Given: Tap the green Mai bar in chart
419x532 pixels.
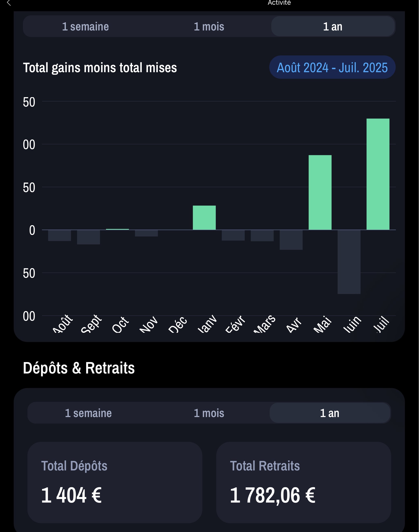Looking at the screenshot, I should pos(320,192).
